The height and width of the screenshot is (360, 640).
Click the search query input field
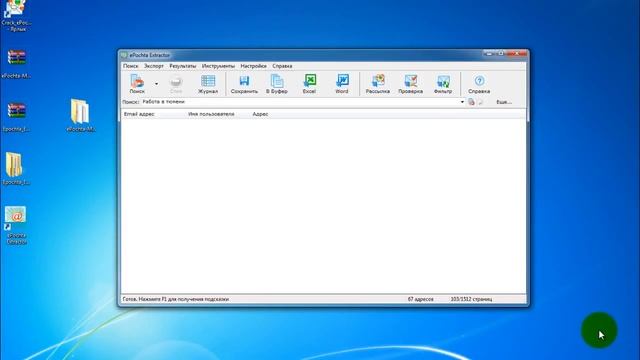tap(300, 102)
